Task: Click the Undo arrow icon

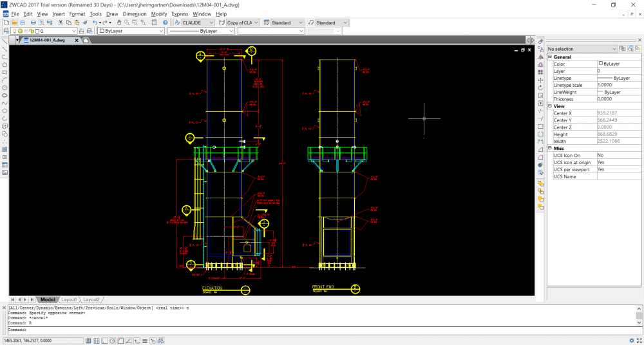Action: point(95,23)
